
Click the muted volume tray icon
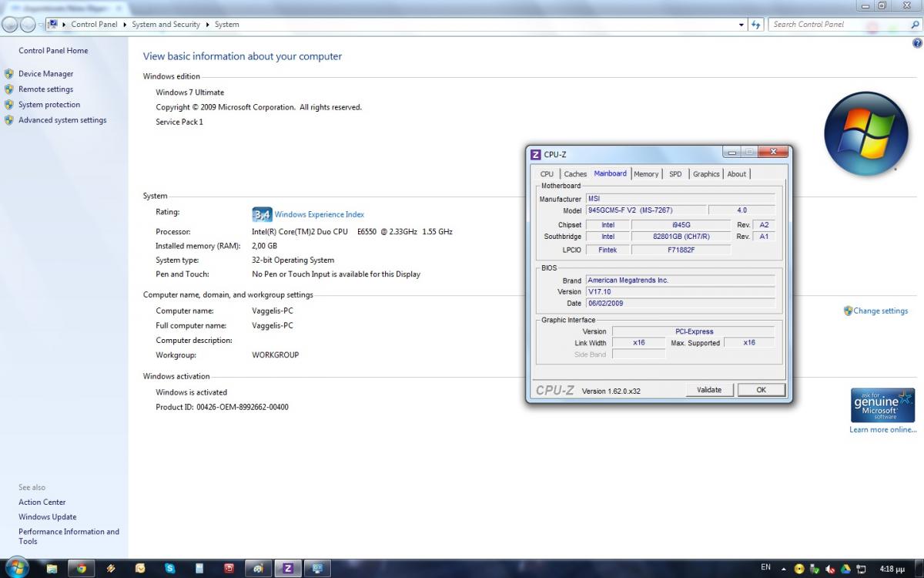(831, 569)
